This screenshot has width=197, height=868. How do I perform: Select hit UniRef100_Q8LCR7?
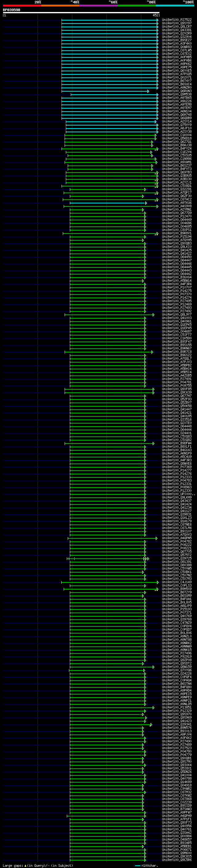point(176,26)
